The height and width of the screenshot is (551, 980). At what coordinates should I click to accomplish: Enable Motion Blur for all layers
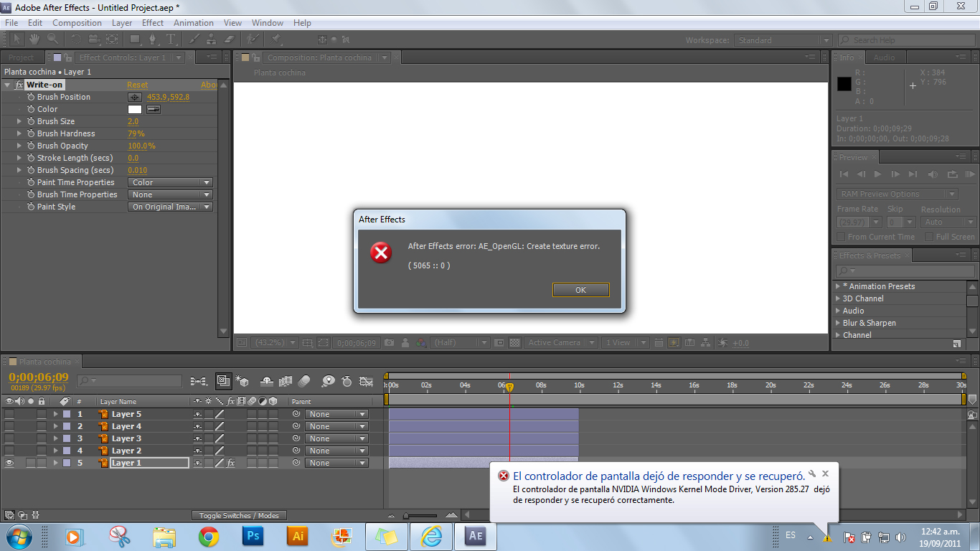click(x=304, y=381)
